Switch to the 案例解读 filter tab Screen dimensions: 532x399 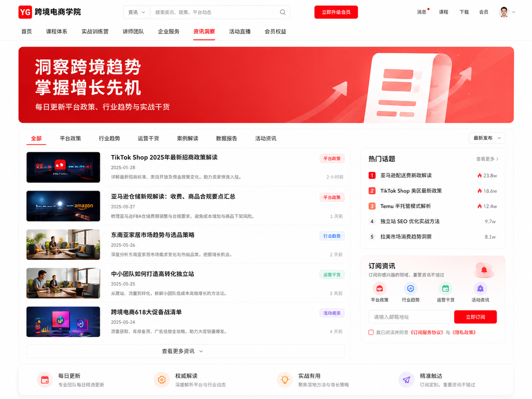pyautogui.click(x=187, y=139)
